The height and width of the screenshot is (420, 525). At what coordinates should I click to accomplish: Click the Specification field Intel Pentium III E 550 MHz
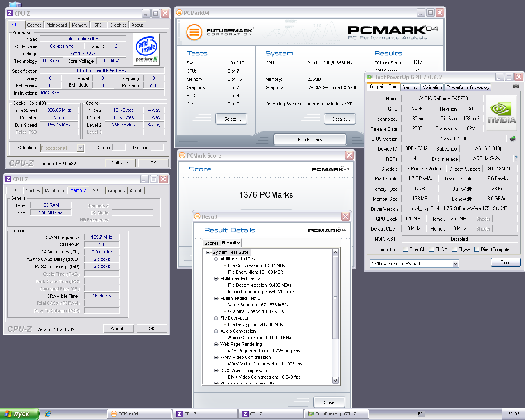pos(102,71)
